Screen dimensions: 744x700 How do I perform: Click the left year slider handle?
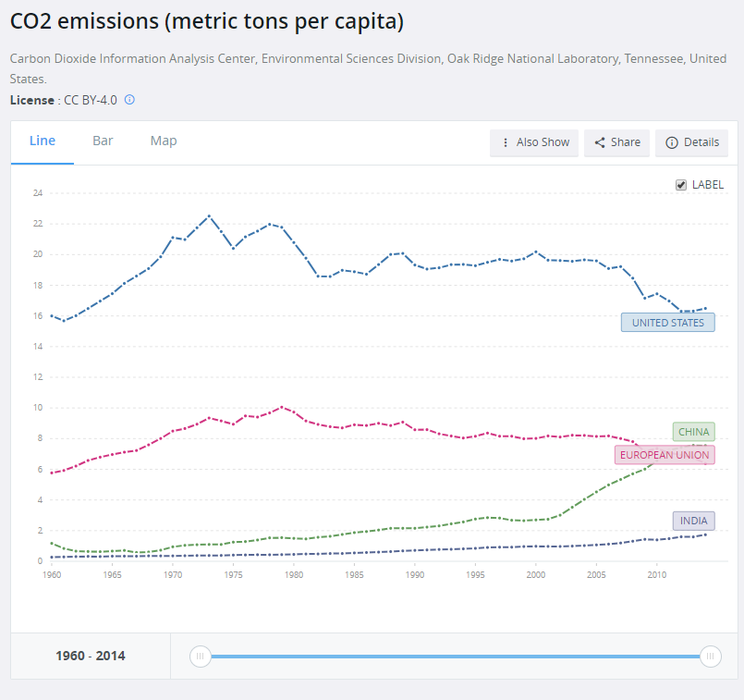(x=200, y=657)
